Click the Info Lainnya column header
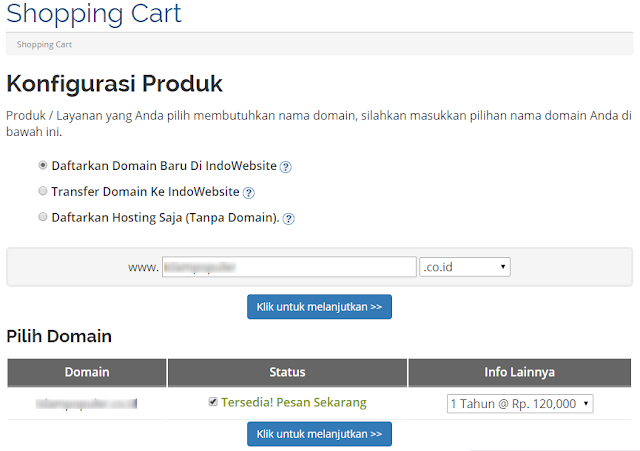Viewport: 640px width, 451px height. click(x=520, y=372)
